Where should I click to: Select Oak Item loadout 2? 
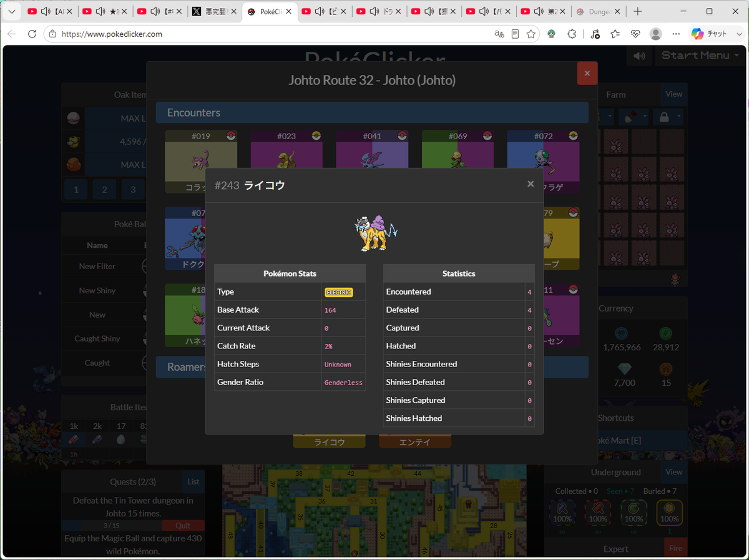(x=105, y=189)
